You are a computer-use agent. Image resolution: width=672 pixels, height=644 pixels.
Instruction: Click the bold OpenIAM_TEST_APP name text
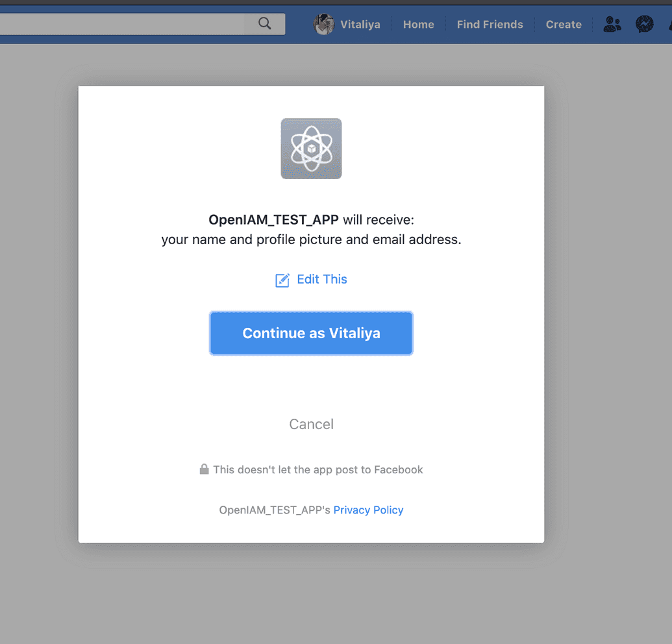click(273, 219)
